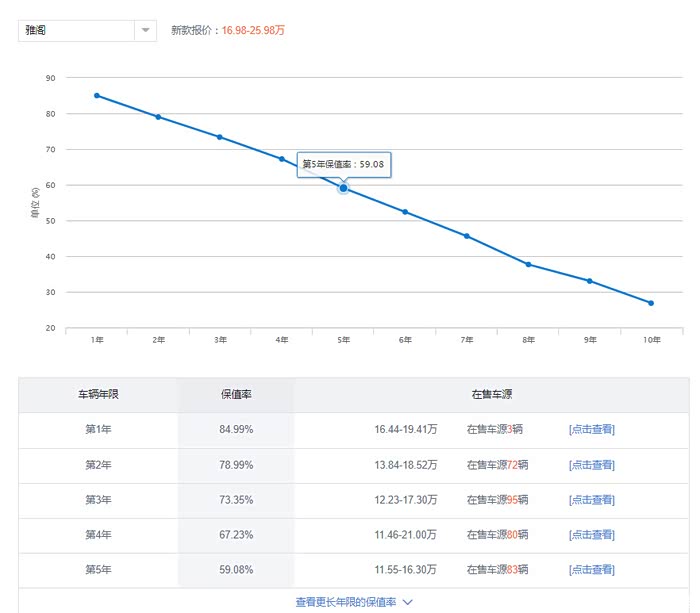
Task: Expand 查看更长年限的保值率 link
Action: (x=346, y=602)
